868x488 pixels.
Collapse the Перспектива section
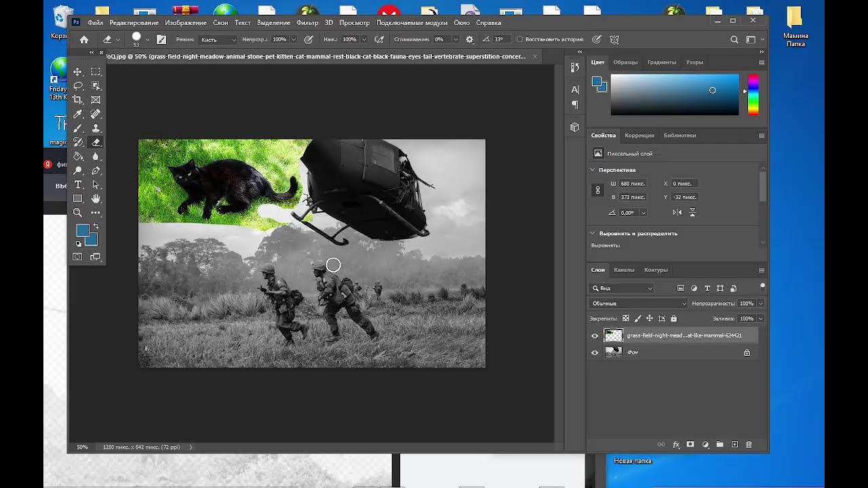coord(593,169)
